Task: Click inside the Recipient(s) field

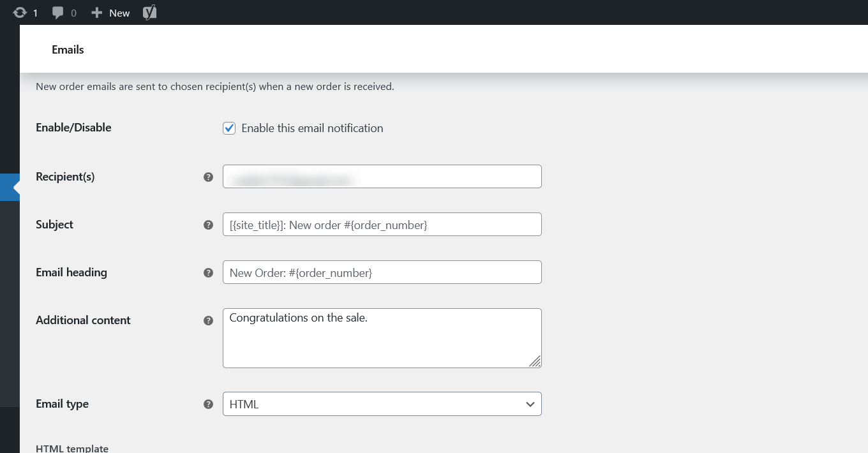Action: pos(382,176)
